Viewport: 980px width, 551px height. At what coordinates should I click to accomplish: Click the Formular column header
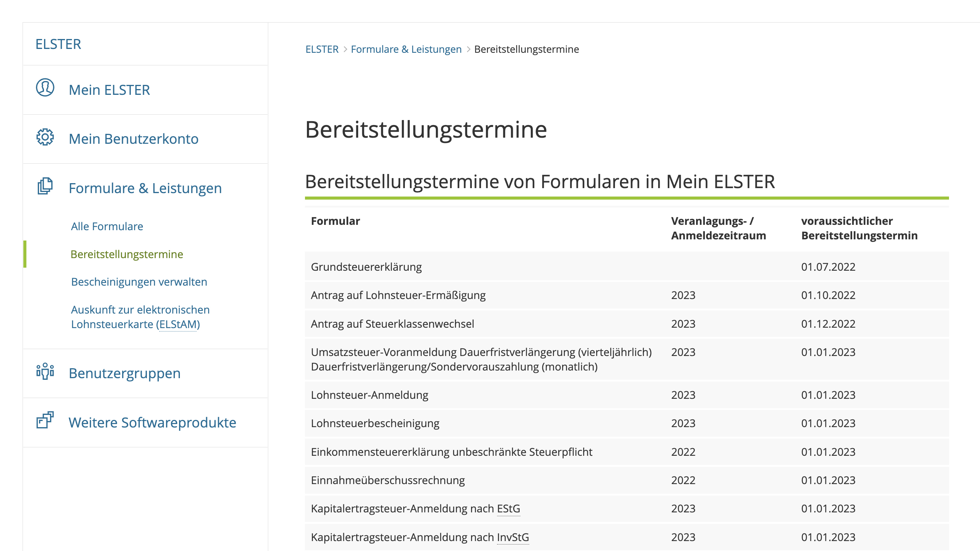coord(335,221)
